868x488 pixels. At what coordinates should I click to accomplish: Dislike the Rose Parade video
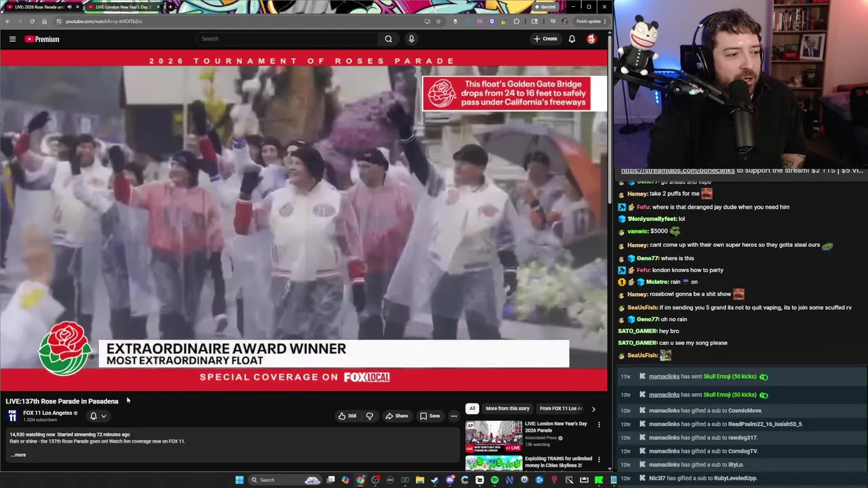click(370, 416)
